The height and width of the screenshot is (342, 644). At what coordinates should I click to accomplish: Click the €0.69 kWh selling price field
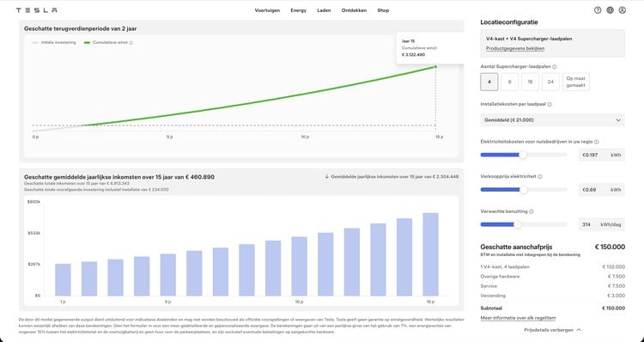(602, 190)
